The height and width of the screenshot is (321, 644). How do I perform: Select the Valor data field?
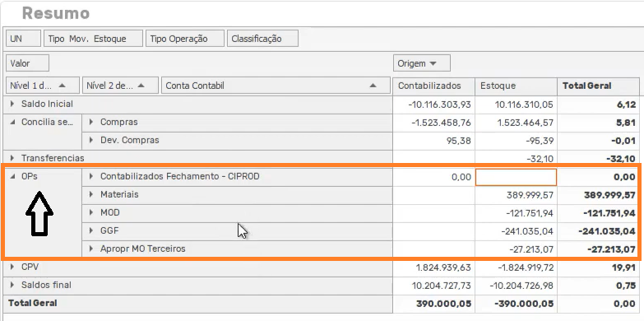(x=27, y=63)
